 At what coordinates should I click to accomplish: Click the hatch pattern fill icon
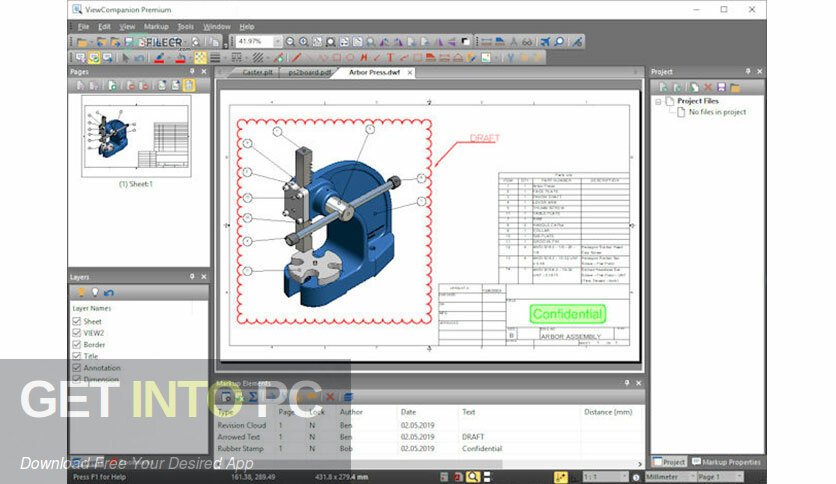point(259,58)
